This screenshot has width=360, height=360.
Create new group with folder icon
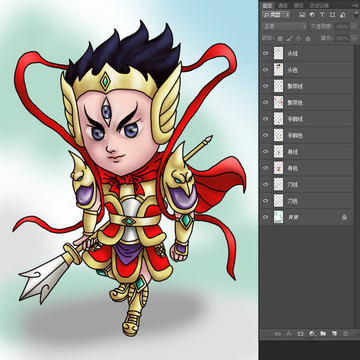[x=323, y=334]
